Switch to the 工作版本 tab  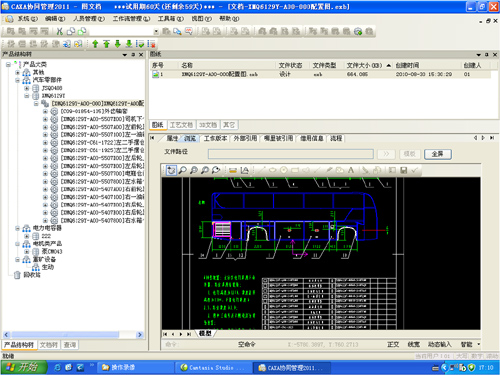[x=216, y=138]
